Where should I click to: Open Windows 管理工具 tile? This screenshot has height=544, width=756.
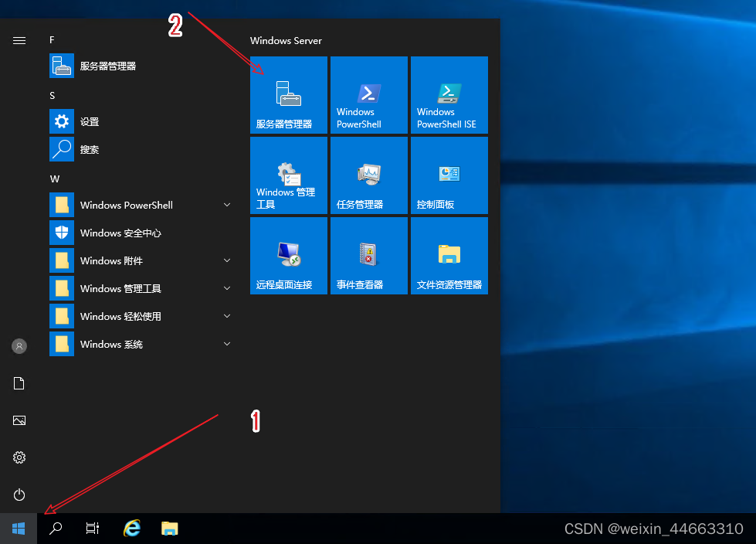289,175
